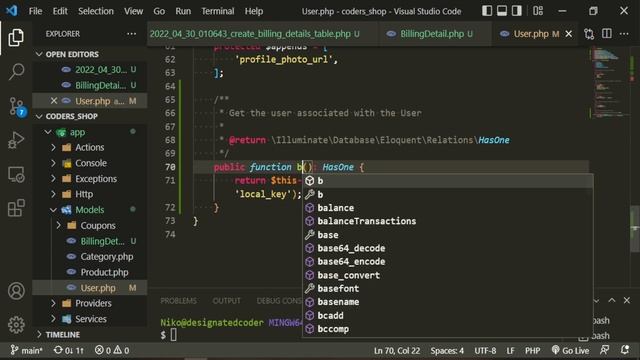Open the Run menu
640x360 pixels.
tap(183, 11)
